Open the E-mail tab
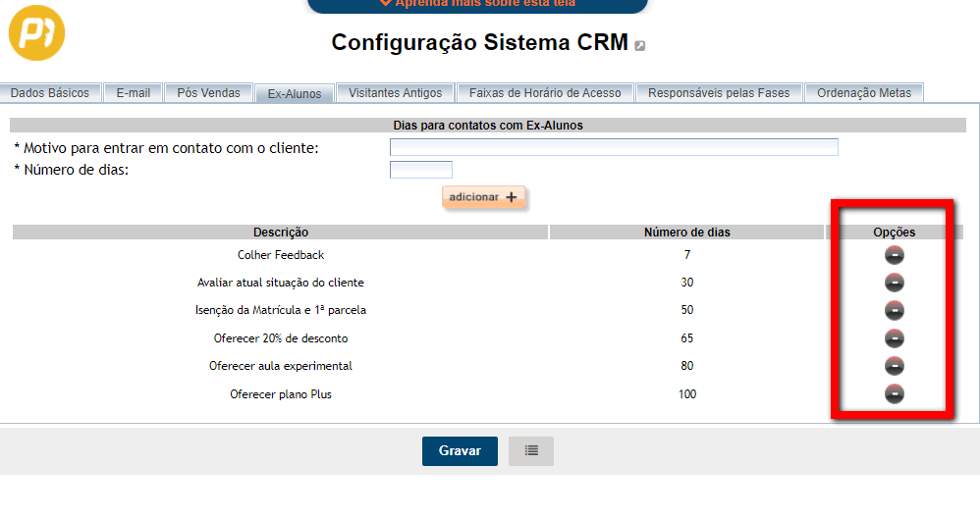Viewport: 980px width, 518px height. (133, 93)
